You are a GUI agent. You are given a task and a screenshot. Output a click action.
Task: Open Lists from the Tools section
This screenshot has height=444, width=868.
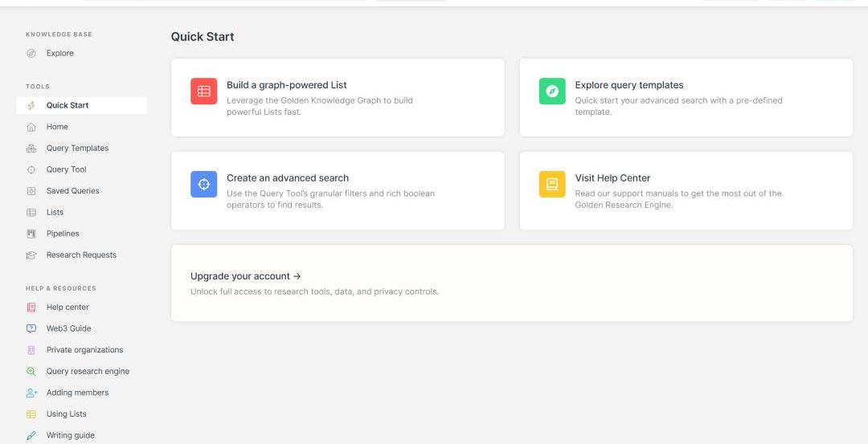click(x=55, y=213)
